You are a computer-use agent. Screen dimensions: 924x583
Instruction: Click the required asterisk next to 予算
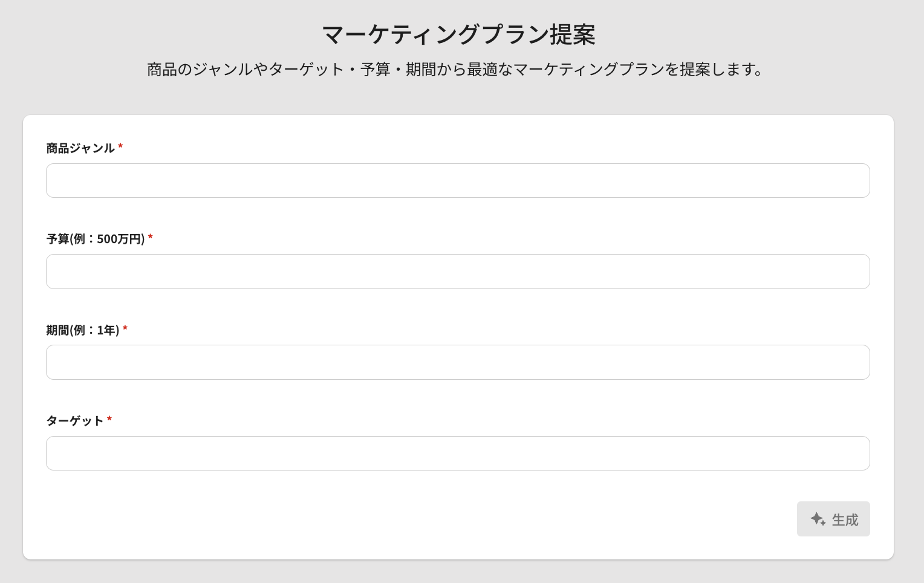coord(151,238)
